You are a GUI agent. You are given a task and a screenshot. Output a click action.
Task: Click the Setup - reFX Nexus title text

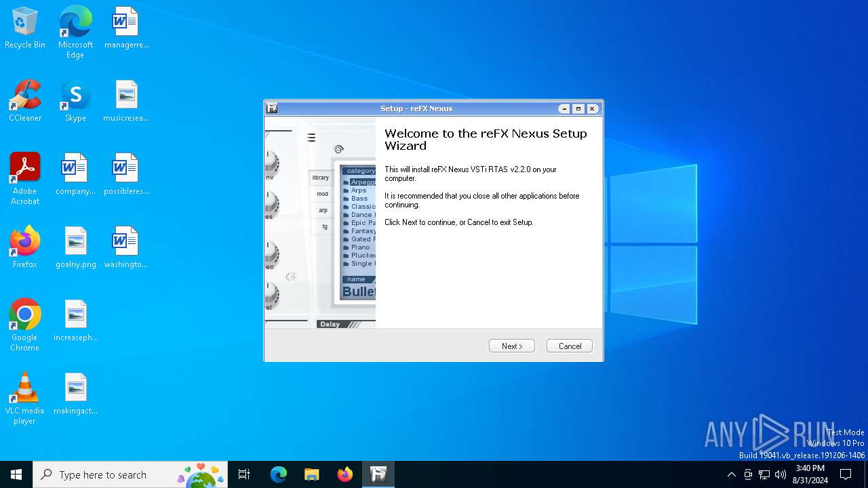pos(416,108)
